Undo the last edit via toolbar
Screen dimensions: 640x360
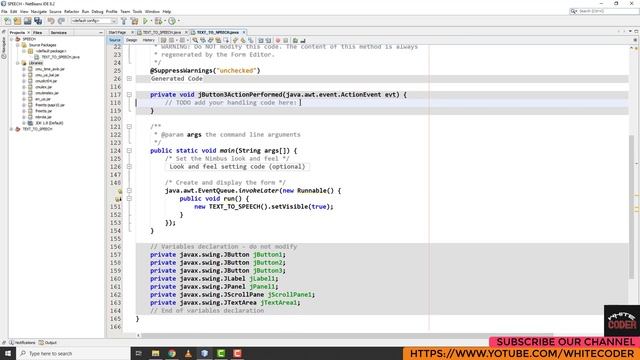click(51, 21)
